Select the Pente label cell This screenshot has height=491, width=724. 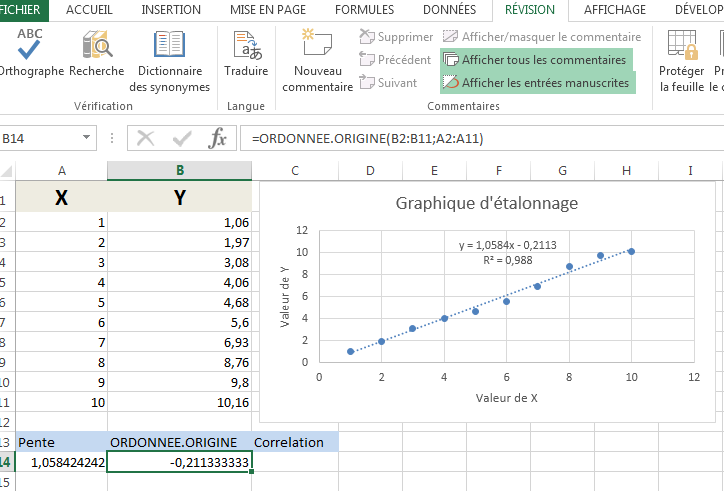[x=61, y=442]
